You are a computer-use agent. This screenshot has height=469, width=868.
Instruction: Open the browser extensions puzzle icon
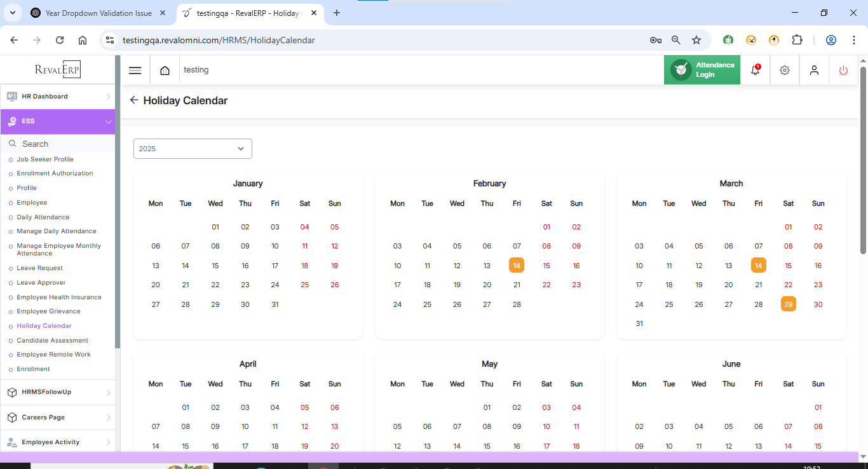point(797,40)
